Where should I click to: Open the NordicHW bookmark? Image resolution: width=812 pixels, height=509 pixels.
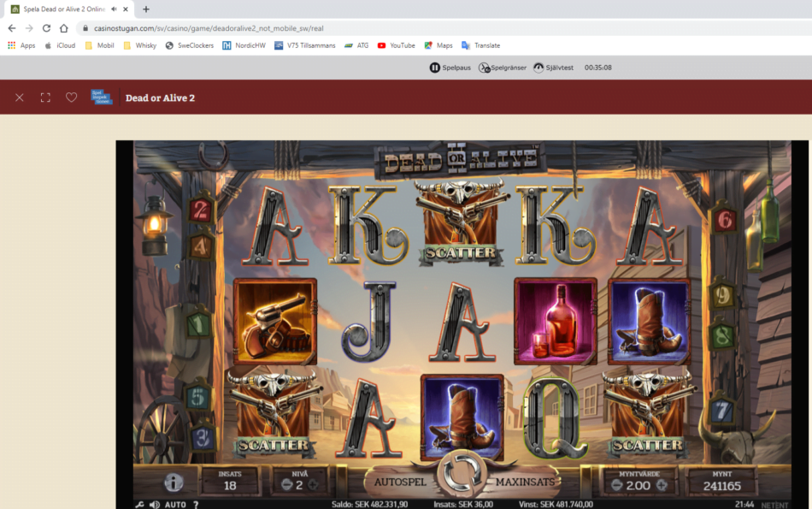pyautogui.click(x=244, y=45)
